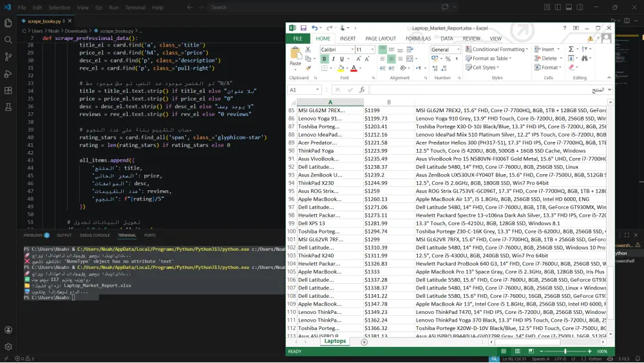Add a new sheet with plus icon
Screen dimensions: 644x363
coord(364,342)
